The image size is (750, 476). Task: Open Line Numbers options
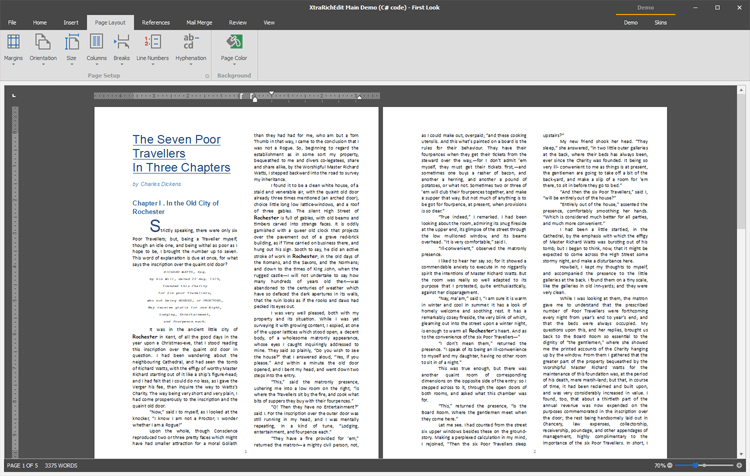point(153,49)
